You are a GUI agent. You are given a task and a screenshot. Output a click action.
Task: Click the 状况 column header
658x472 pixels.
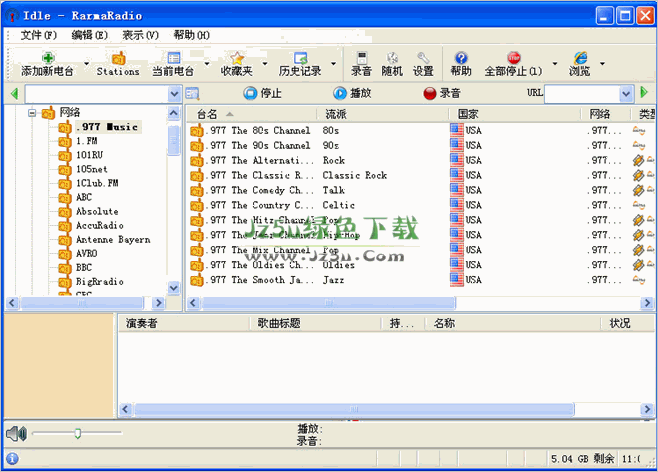point(629,323)
